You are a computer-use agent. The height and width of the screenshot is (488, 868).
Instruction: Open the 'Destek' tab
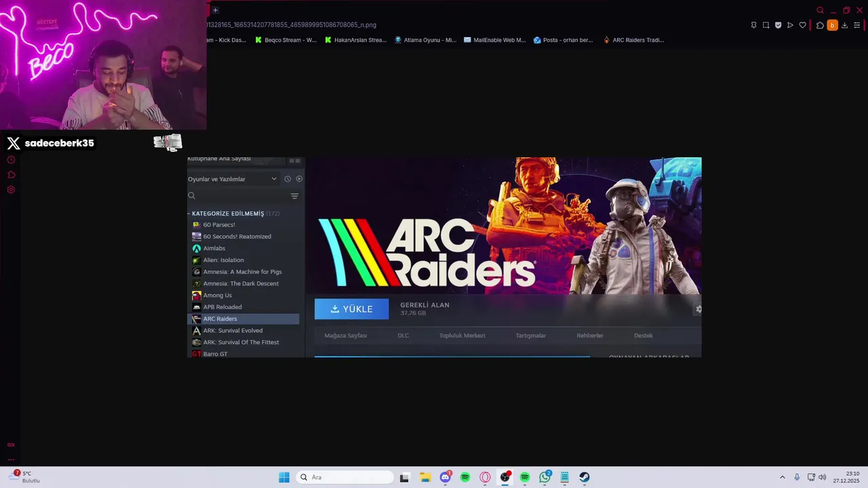pyautogui.click(x=644, y=335)
